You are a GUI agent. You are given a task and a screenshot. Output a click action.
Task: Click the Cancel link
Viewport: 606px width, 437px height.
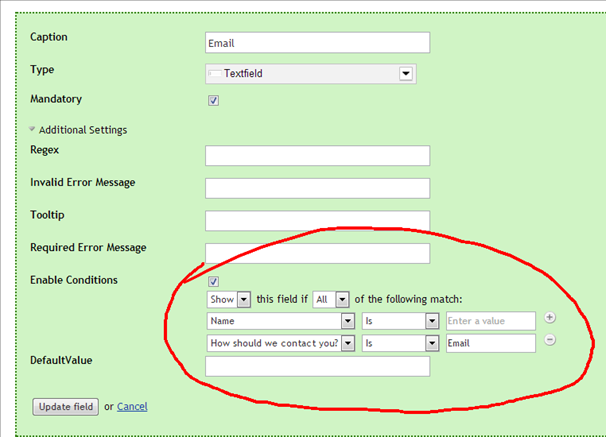coord(132,406)
